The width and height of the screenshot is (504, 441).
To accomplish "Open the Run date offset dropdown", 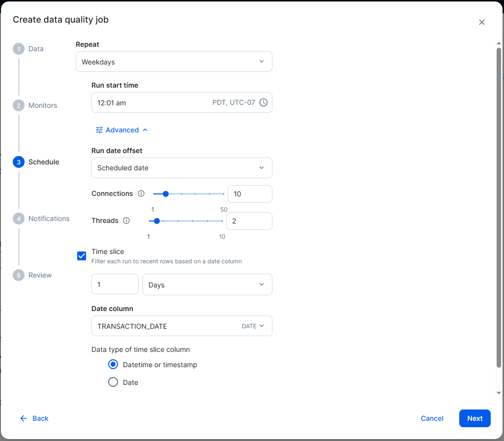I will click(181, 167).
